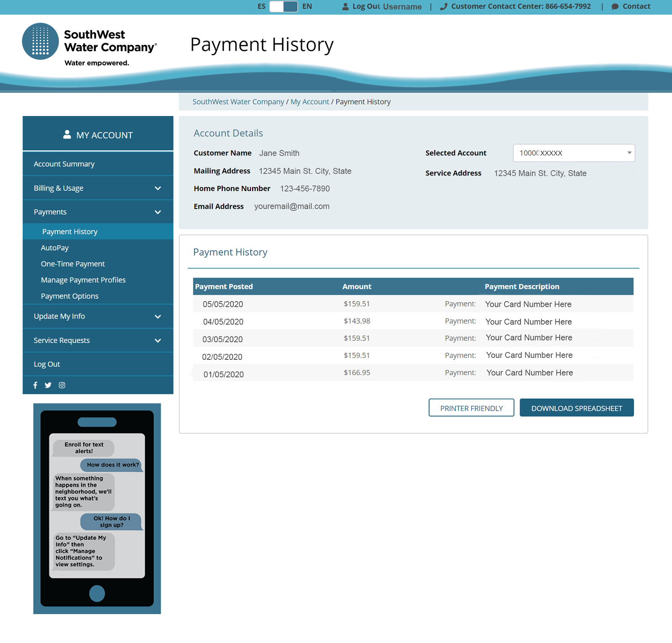The width and height of the screenshot is (672, 643).
Task: Click the chat bubble Contact icon
Action: (x=615, y=6)
